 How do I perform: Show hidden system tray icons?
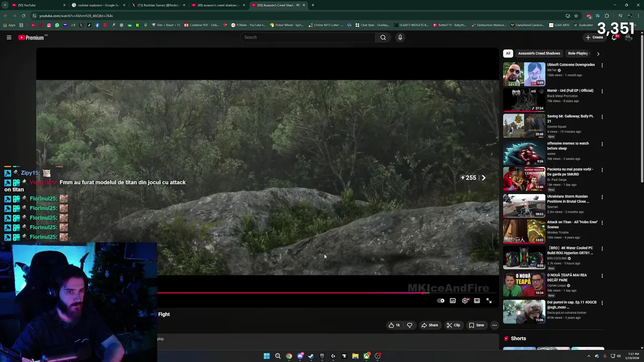tap(589, 356)
